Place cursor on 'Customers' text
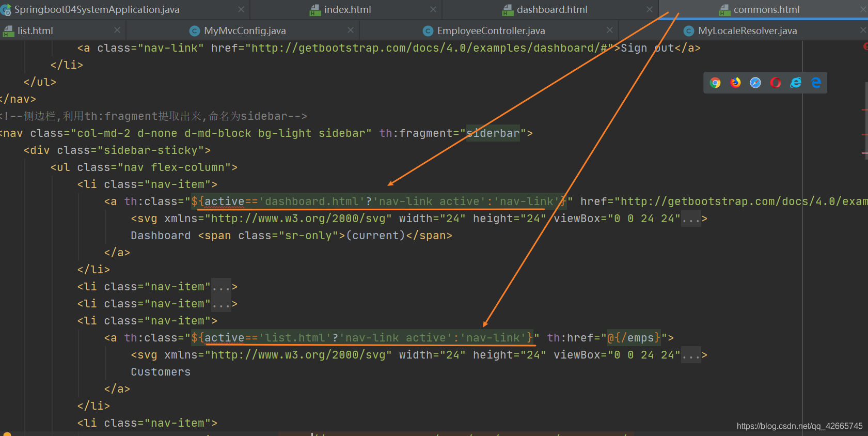The width and height of the screenshot is (868, 436). 161,372
